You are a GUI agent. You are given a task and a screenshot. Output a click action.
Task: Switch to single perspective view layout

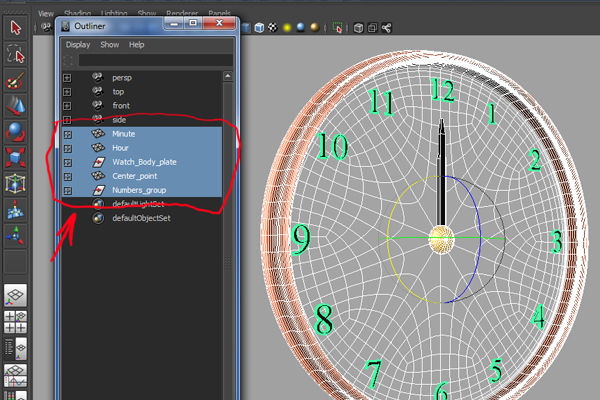(x=15, y=295)
